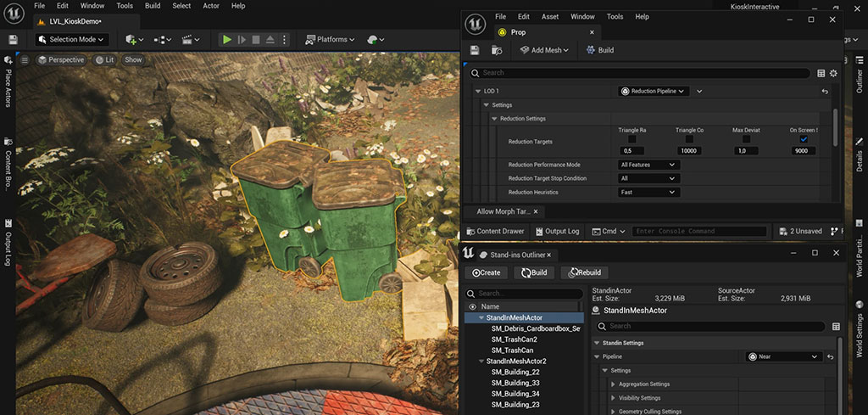Change Reduction Heuristics Fast dropdown
Viewport: 868px width, 415px height.
click(x=648, y=193)
